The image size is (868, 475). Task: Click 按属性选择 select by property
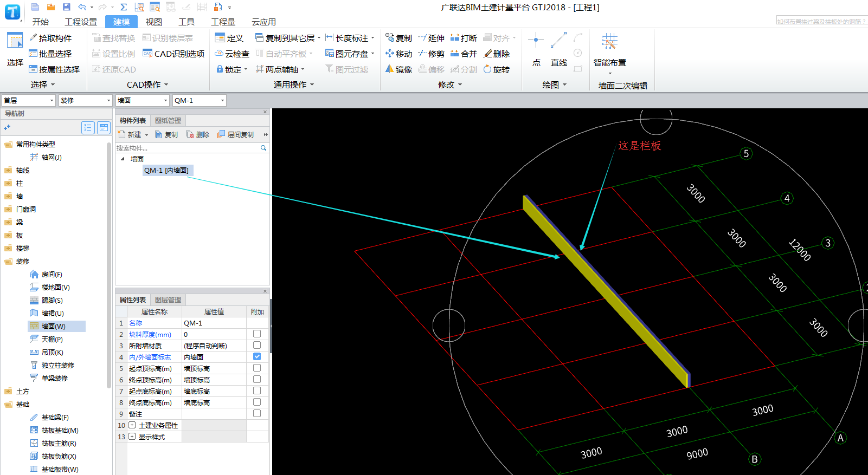pyautogui.click(x=54, y=69)
